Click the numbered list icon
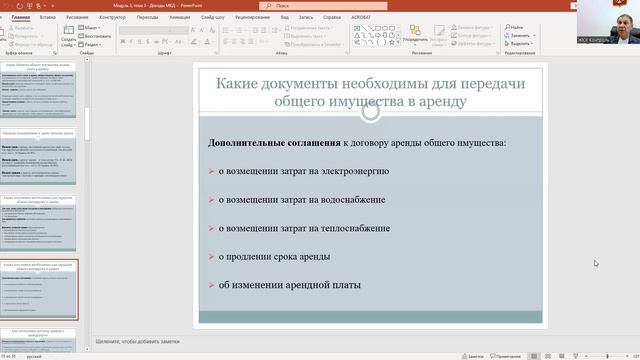Viewport: 640px width, 360px height. (x=240, y=30)
